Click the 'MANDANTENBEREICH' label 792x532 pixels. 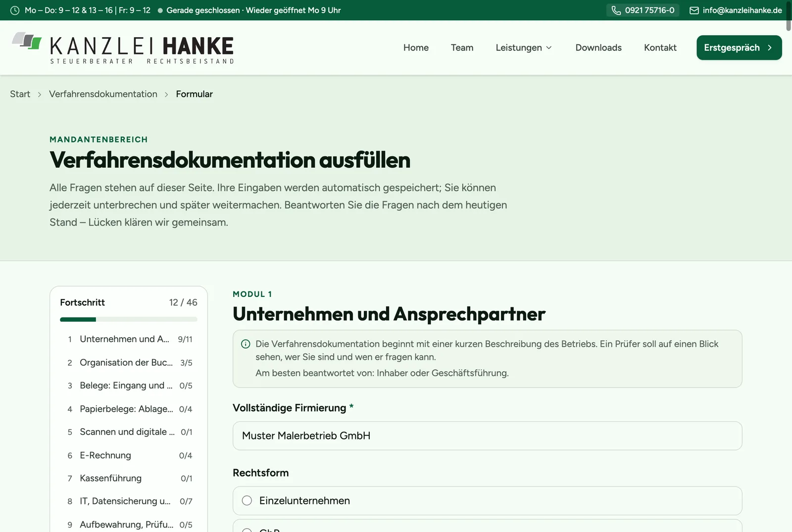(99, 140)
